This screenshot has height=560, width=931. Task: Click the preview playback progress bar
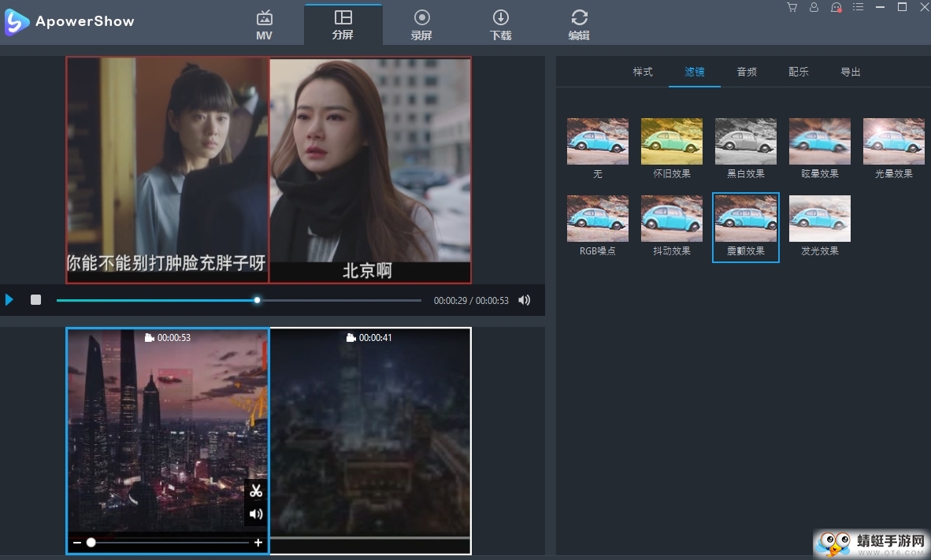click(239, 301)
